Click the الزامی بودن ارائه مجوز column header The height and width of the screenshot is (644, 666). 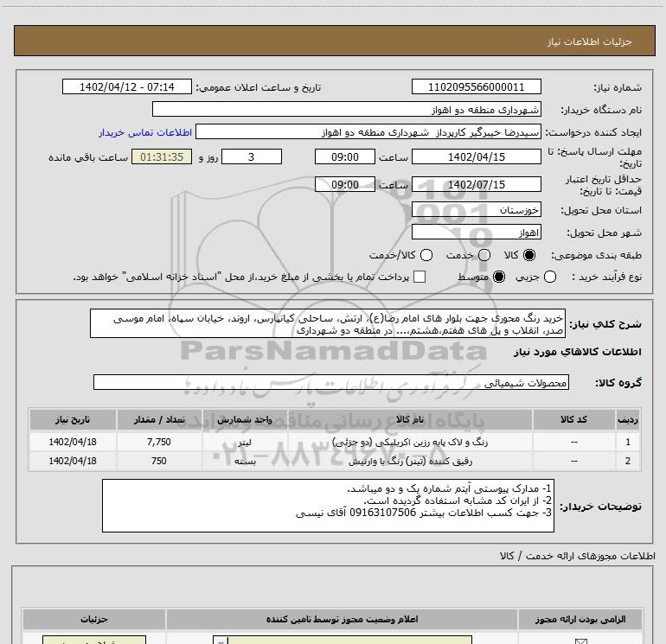pos(580,620)
